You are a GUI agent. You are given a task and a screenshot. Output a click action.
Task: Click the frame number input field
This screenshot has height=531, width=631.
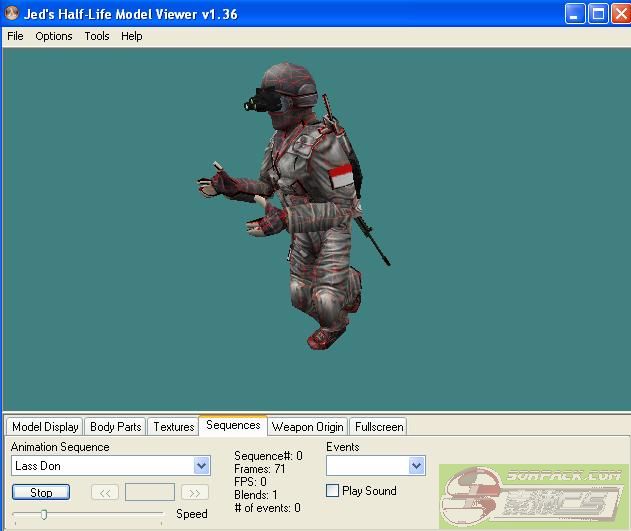point(150,492)
